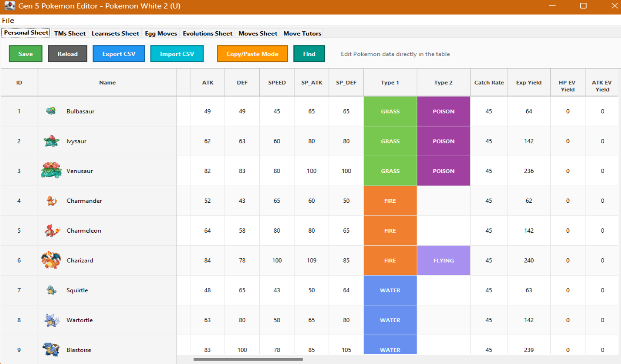Click the Bulbasaur sprite icon
621x364 pixels.
51,111
